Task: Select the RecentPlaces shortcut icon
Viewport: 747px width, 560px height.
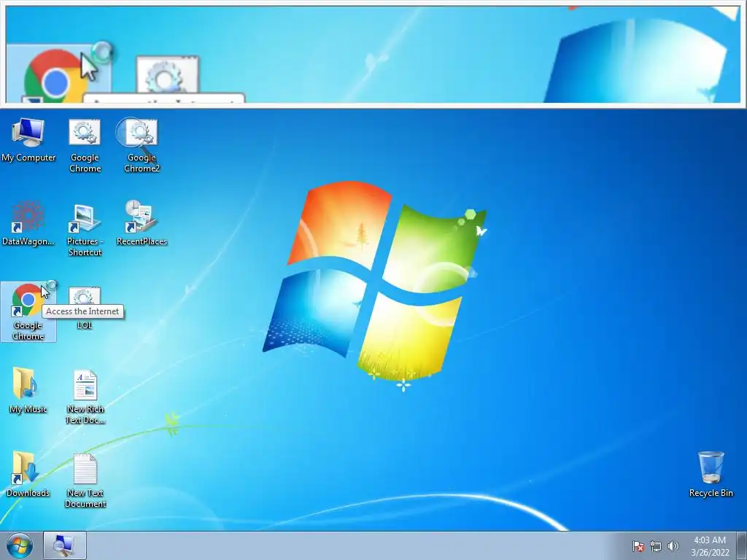Action: 142,223
